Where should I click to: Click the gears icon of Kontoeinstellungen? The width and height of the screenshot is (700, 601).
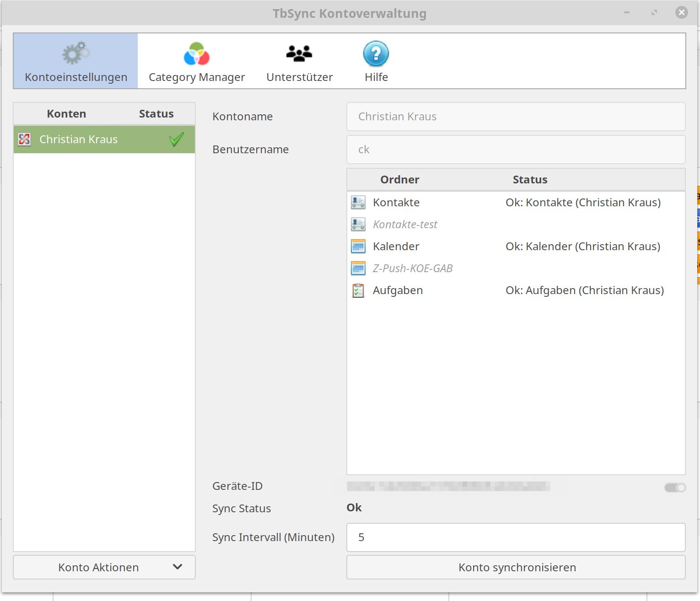pos(76,53)
